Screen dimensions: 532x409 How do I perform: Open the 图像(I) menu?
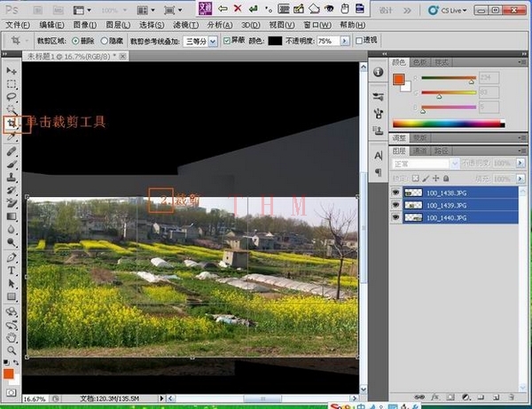coord(85,25)
